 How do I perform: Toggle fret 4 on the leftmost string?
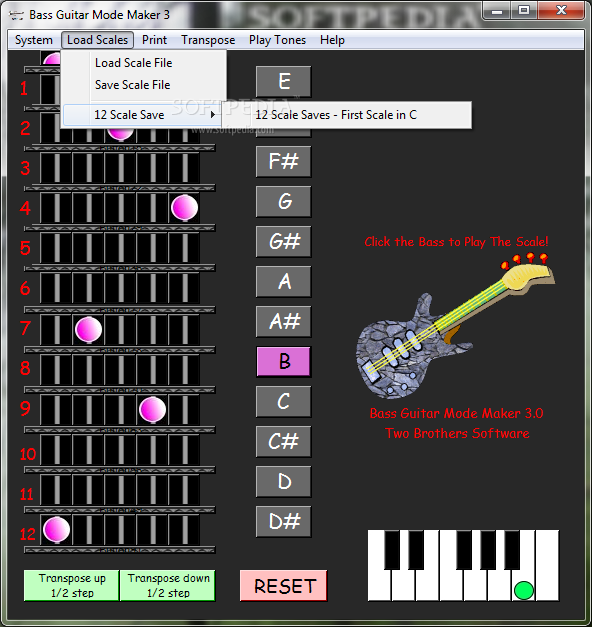(56, 208)
